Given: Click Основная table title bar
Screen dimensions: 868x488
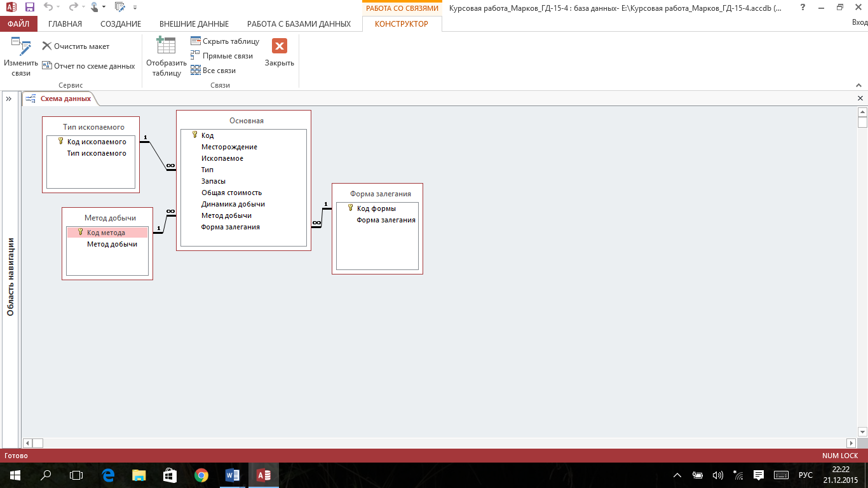Looking at the screenshot, I should (x=243, y=120).
